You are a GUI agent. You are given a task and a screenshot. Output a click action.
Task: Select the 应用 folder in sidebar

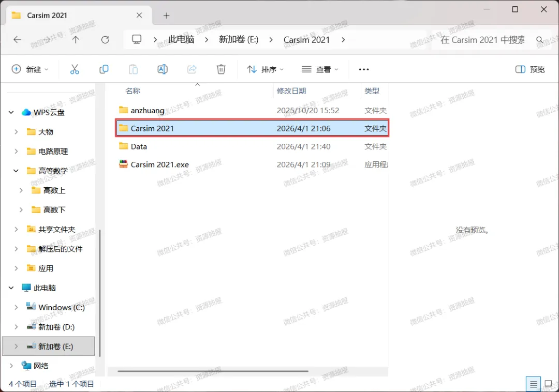[x=46, y=268]
